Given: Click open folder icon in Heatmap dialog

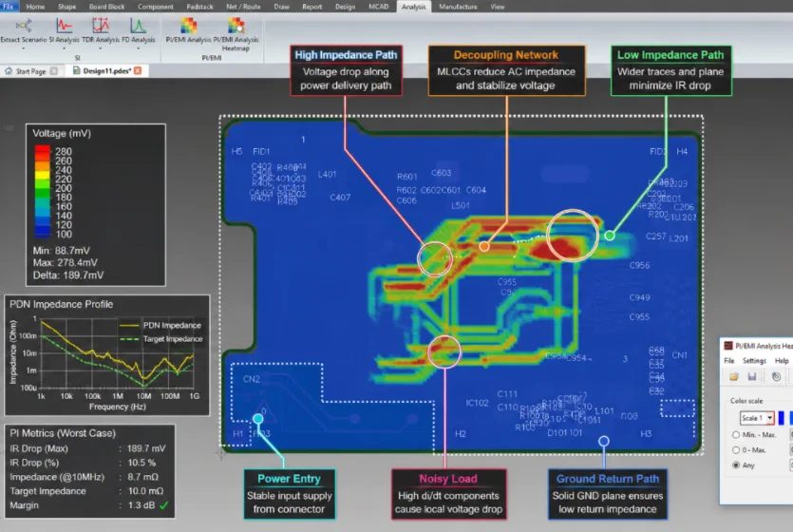Looking at the screenshot, I should [734, 377].
